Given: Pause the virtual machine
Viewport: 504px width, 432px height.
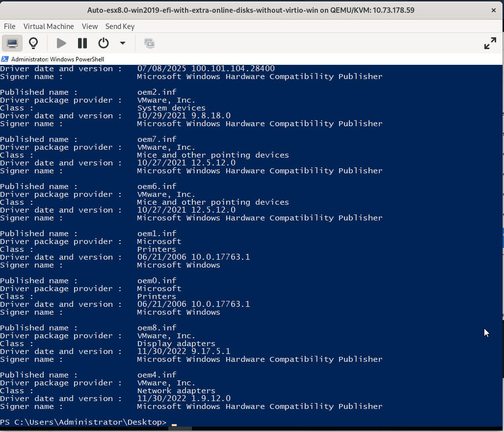Looking at the screenshot, I should click(82, 43).
